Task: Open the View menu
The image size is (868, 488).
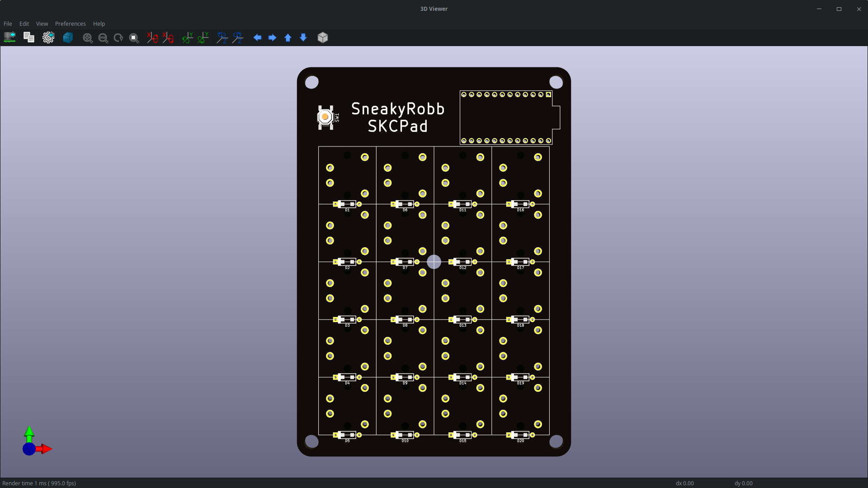Action: [x=42, y=23]
